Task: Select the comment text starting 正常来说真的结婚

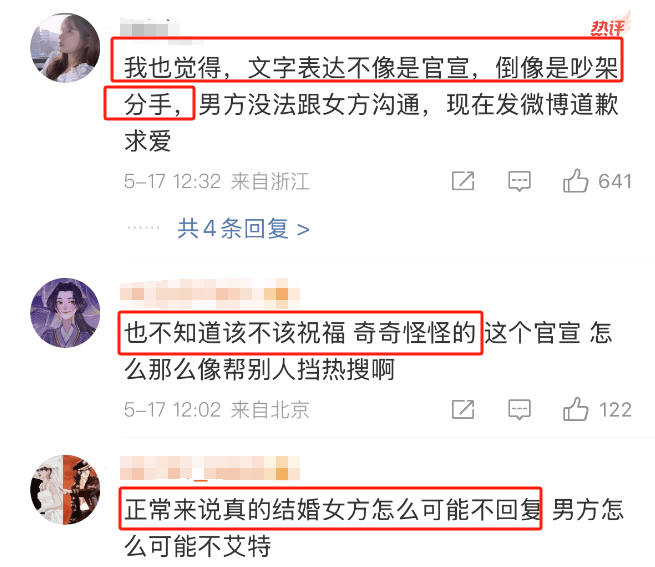Action: 374,528
